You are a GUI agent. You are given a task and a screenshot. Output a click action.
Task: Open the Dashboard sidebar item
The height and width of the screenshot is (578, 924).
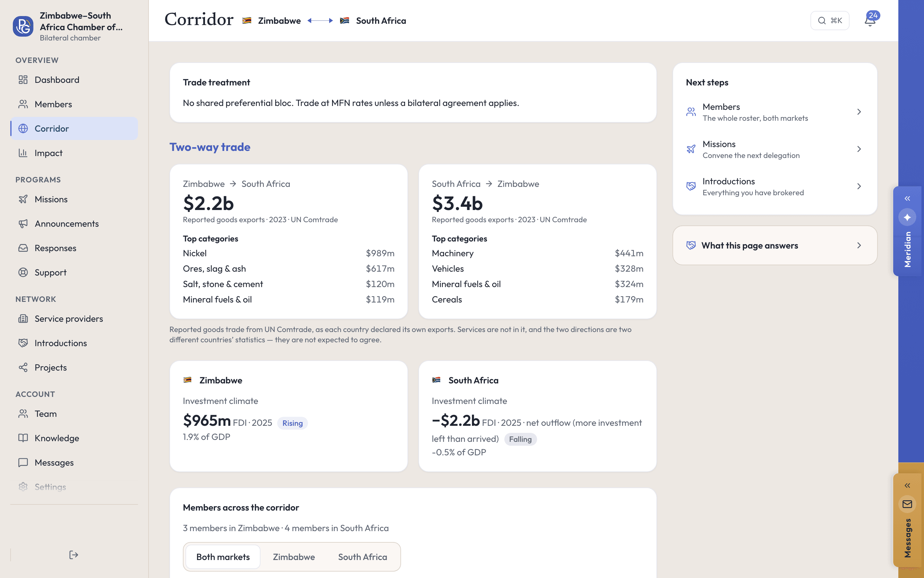click(74, 80)
